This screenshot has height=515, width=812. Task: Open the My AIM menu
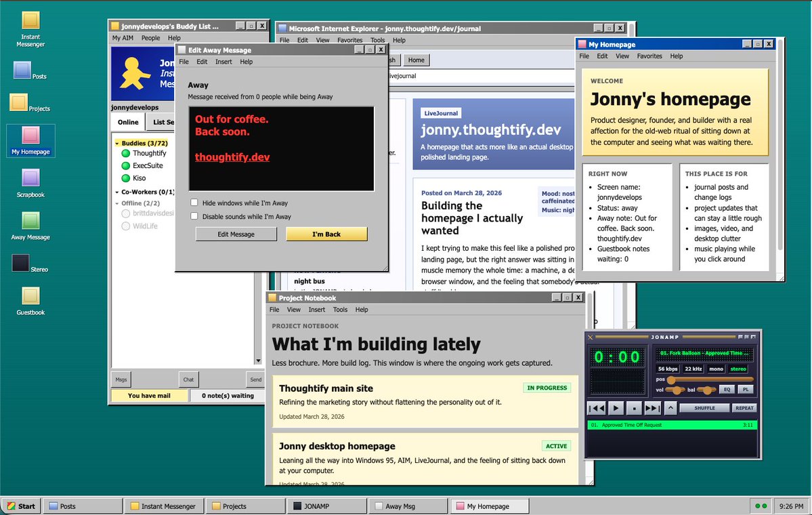(x=123, y=38)
